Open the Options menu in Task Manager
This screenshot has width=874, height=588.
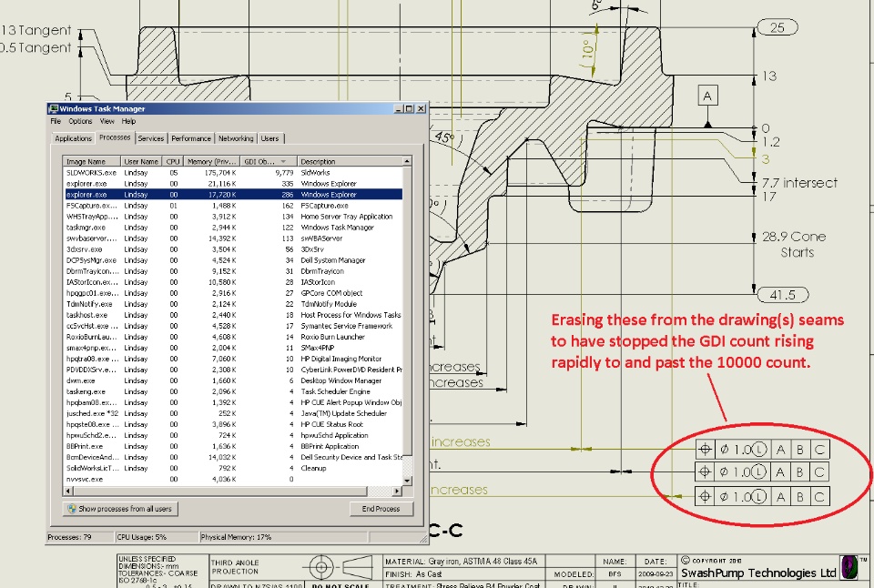(x=80, y=121)
